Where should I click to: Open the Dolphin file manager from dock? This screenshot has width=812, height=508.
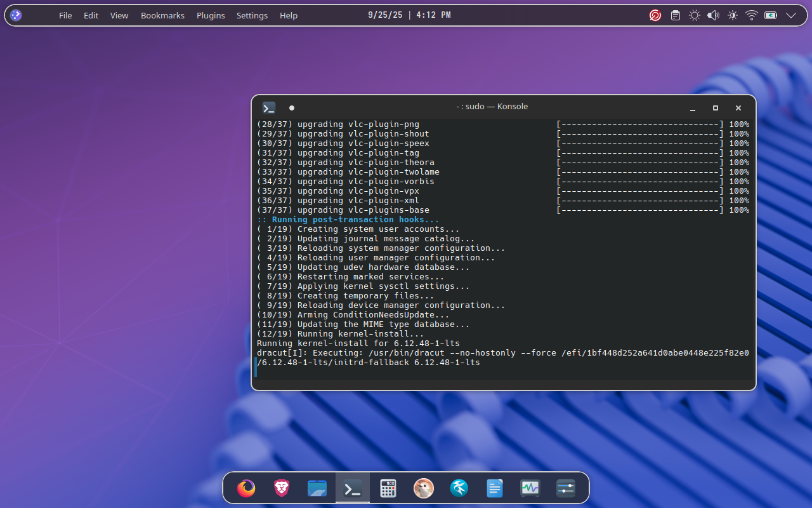click(317, 488)
